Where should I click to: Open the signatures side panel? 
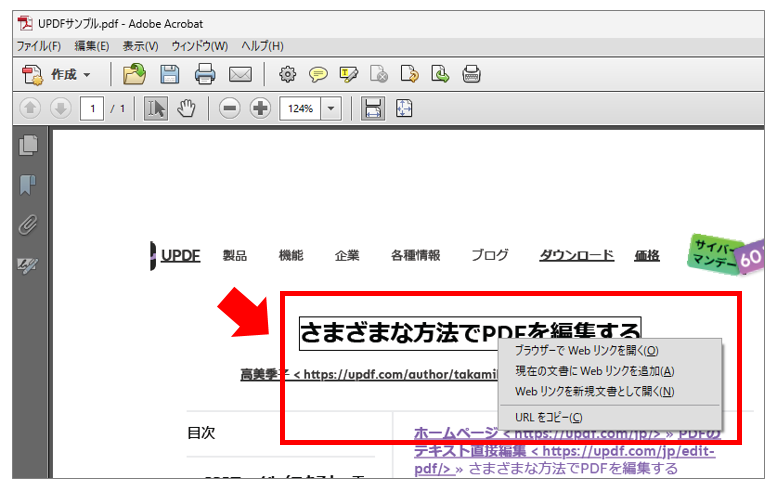tap(27, 265)
